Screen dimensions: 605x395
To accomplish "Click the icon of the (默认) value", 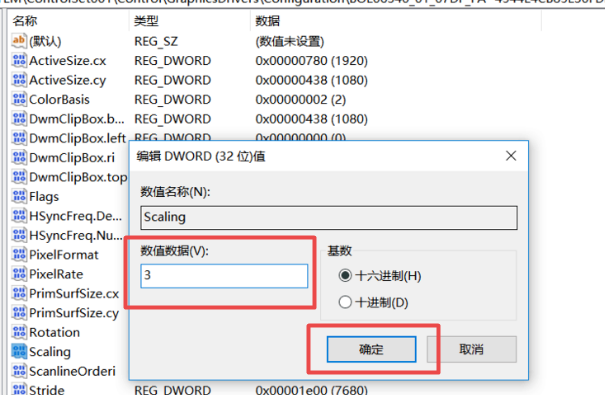I will point(19,41).
